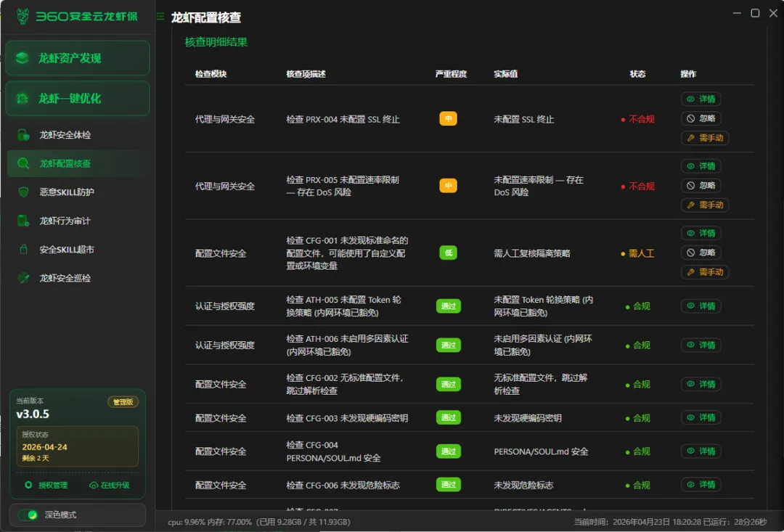The width and height of the screenshot is (784, 532).
Task: Open 龙虾安全巡检 in sidebar
Action: [78, 278]
